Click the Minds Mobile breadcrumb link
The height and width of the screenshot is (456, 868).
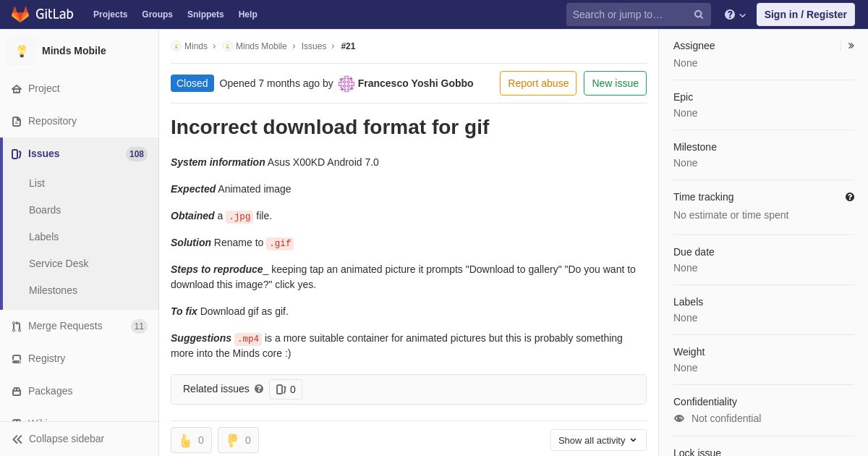pyautogui.click(x=261, y=46)
